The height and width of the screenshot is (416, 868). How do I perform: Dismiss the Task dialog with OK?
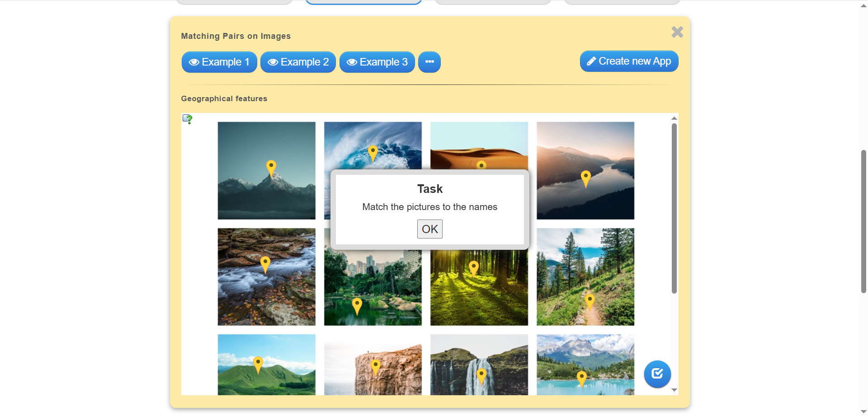pyautogui.click(x=429, y=229)
